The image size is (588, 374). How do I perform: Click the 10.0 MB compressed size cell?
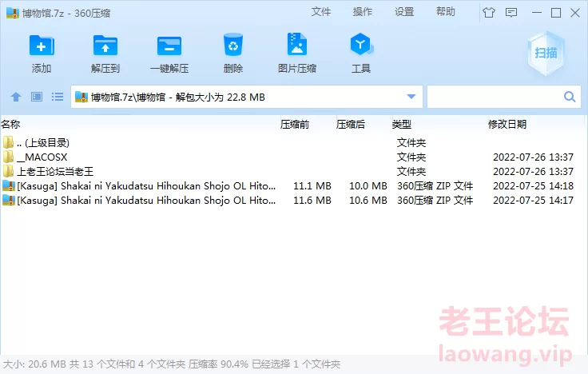[367, 186]
